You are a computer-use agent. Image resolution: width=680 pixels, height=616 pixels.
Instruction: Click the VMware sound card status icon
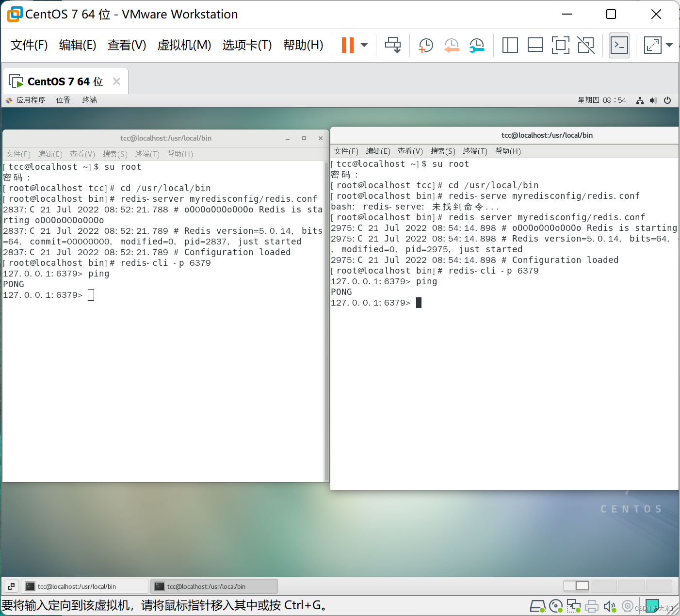tap(610, 606)
